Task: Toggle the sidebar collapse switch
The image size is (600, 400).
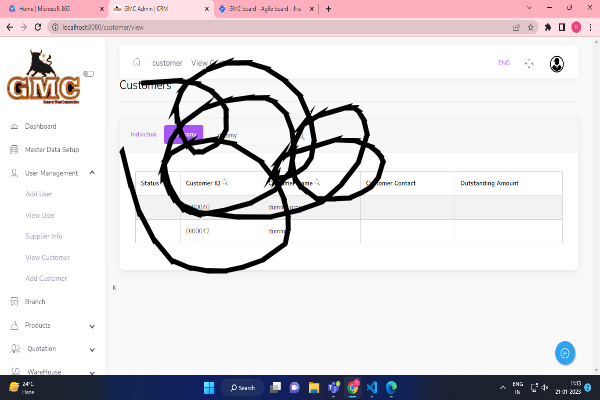Action: pos(88,73)
